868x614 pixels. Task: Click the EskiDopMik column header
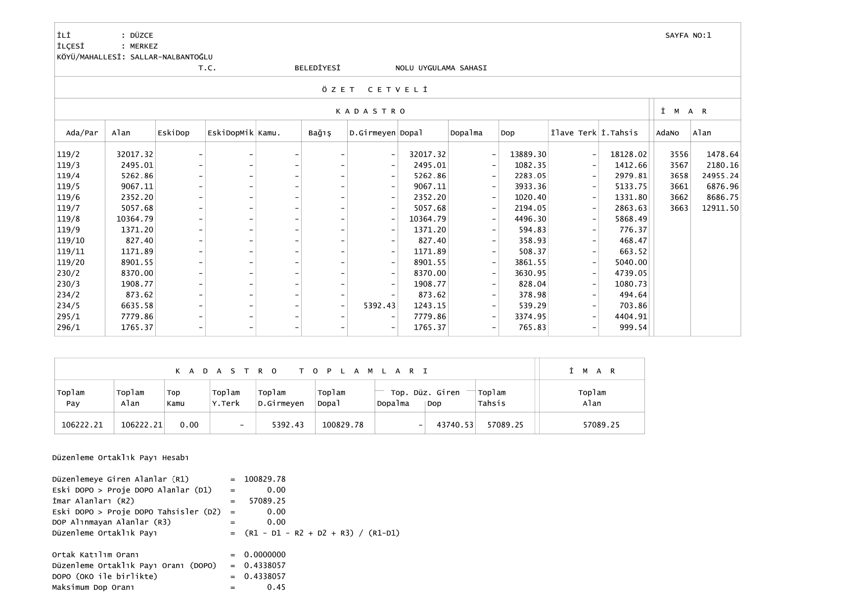[x=230, y=133]
